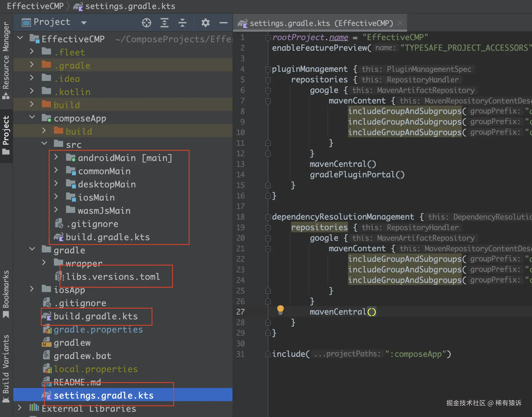The height and width of the screenshot is (417, 532).
Task: Click EffectiveCMP in the breadcrumb bar
Action: point(35,6)
